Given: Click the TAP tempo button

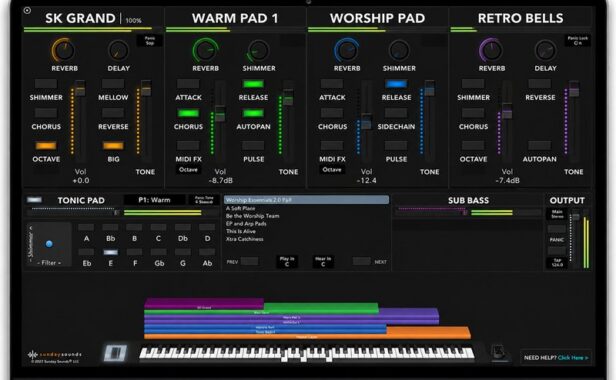Looking at the screenshot, I should pos(557,263).
